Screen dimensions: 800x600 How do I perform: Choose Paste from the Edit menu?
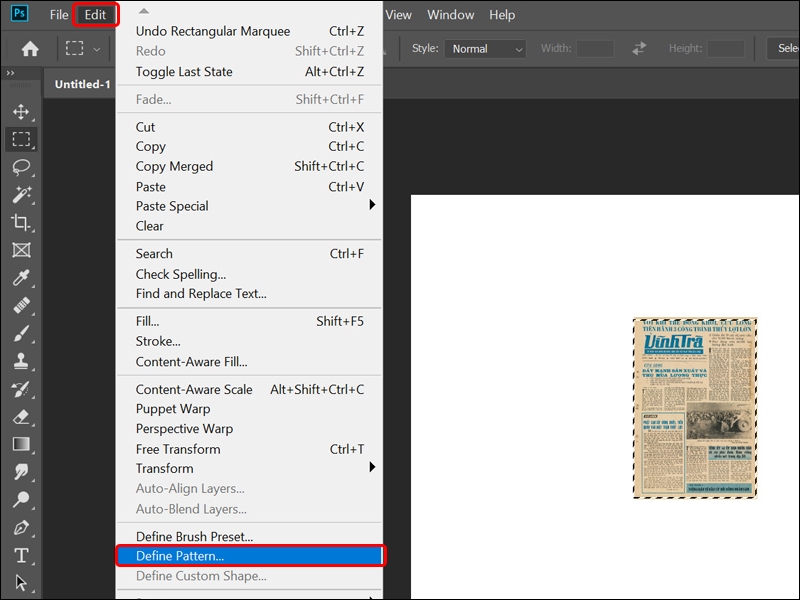250,187
